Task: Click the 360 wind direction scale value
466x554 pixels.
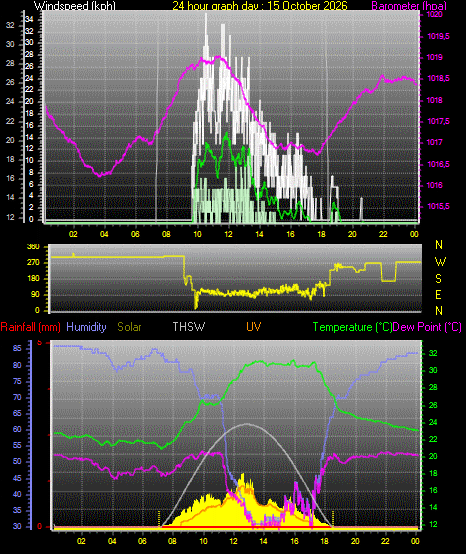Action: (x=33, y=247)
